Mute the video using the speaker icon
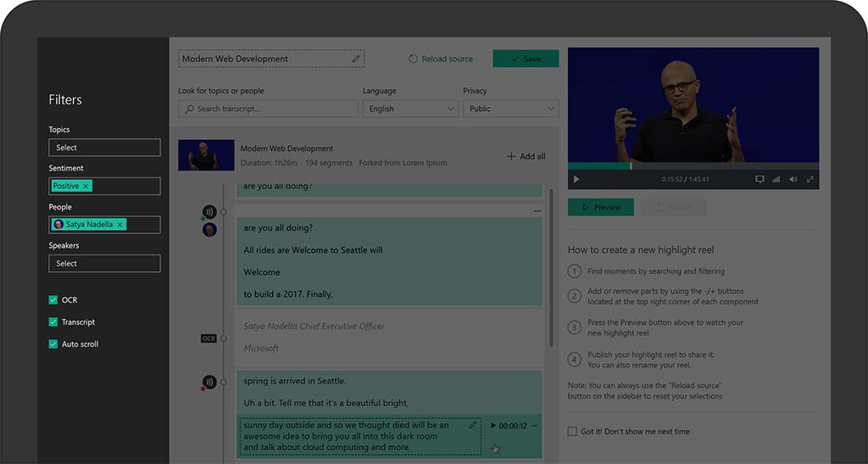 (793, 179)
